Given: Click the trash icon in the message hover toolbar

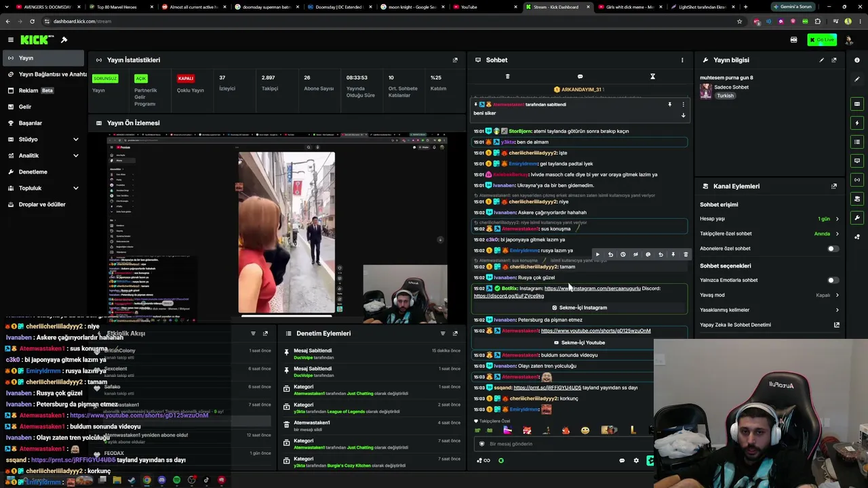Looking at the screenshot, I should (686, 255).
